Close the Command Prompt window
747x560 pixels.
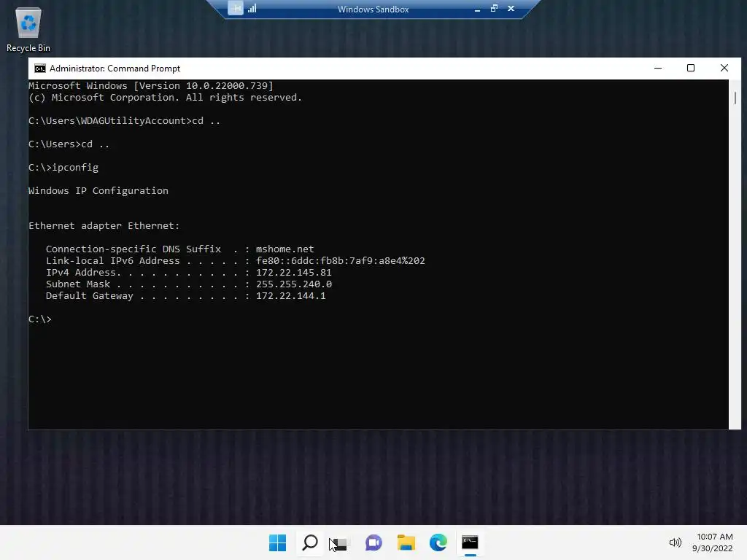pos(724,68)
